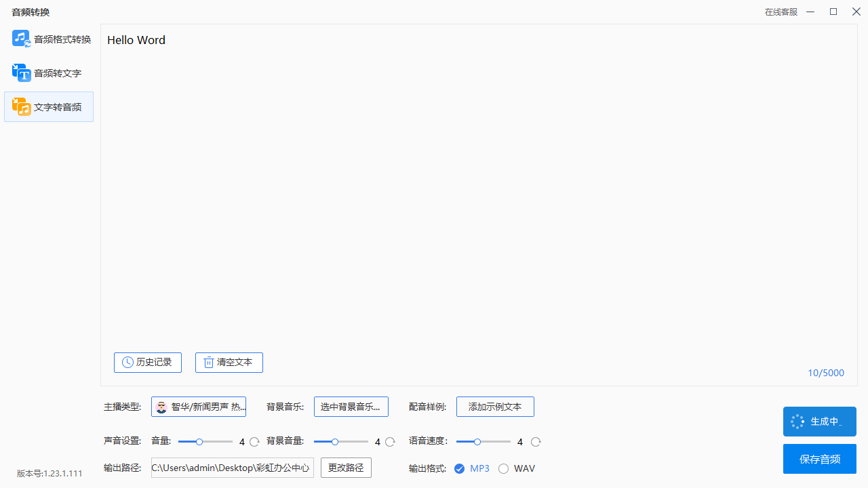The image size is (868, 488).
Task: Click the 音频格式转换 sidebar icon
Action: click(20, 39)
